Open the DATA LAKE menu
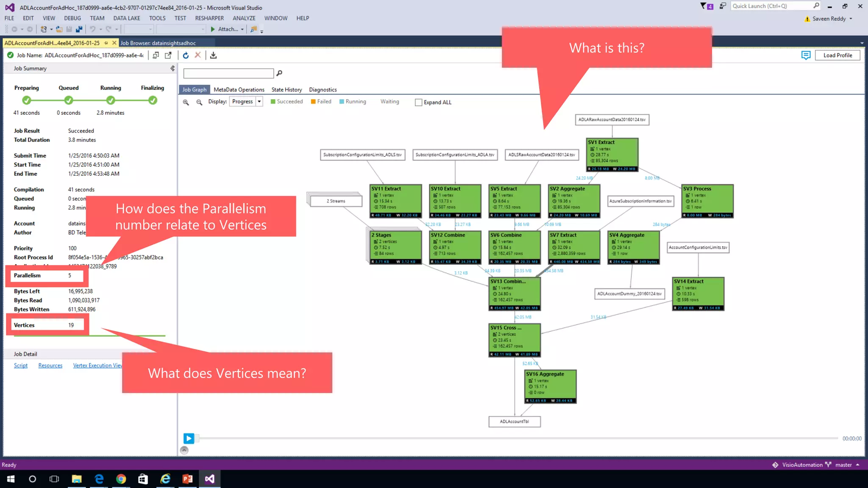868x488 pixels. click(126, 18)
